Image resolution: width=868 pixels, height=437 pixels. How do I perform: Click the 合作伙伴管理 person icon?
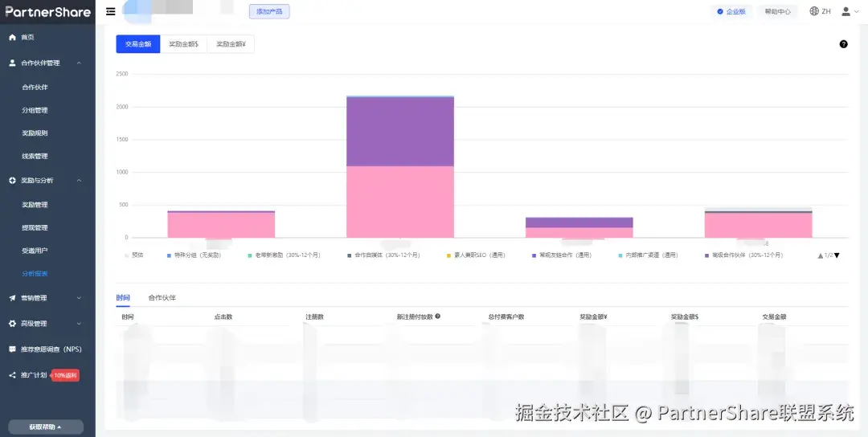12,63
